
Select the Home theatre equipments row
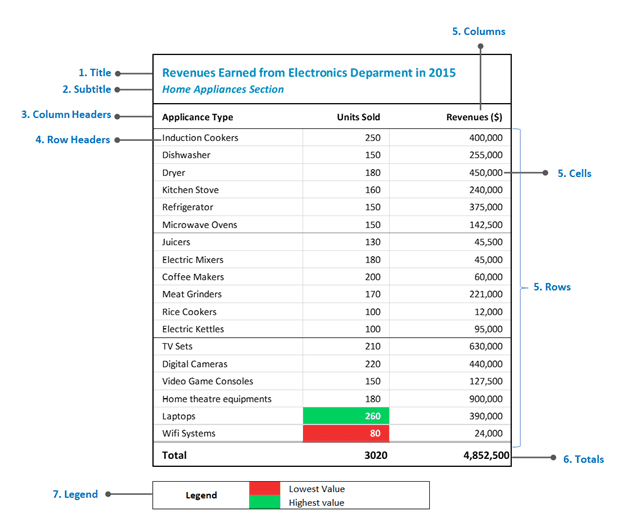332,399
